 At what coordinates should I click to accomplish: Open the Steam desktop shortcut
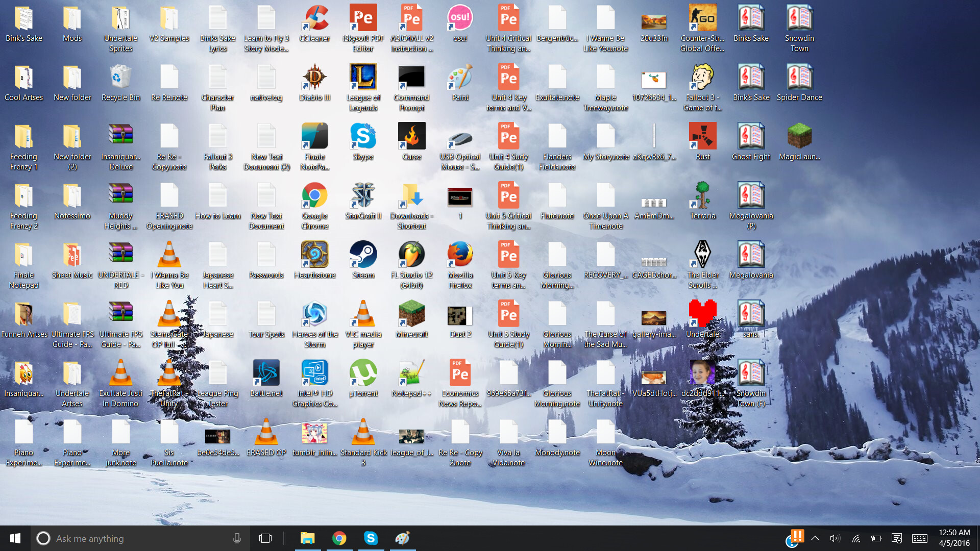363,255
